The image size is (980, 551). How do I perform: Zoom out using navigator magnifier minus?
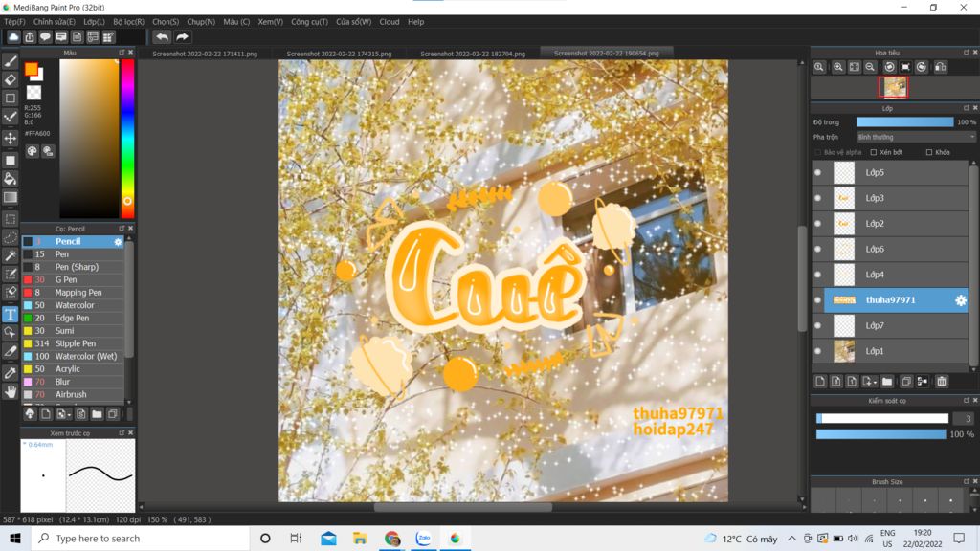870,67
